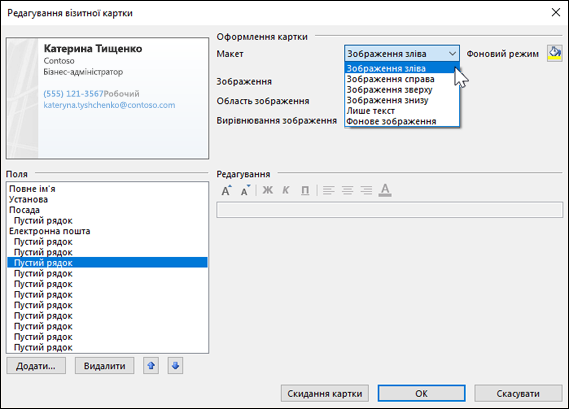Select Пустий рядок below Посада
The height and width of the screenshot is (409, 569).
pos(107,221)
